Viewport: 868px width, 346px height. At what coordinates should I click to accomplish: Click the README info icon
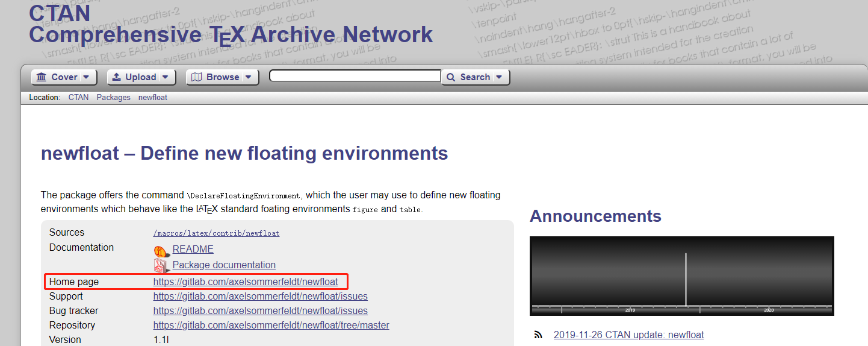pos(161,250)
